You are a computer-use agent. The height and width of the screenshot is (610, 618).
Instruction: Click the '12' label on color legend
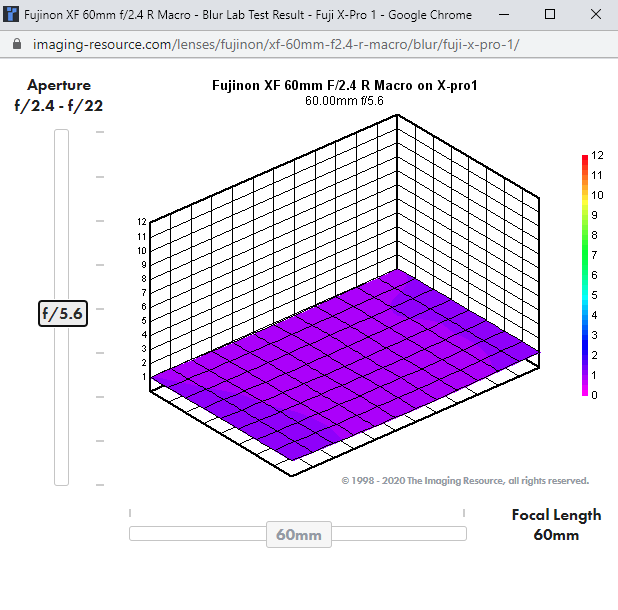pyautogui.click(x=597, y=155)
